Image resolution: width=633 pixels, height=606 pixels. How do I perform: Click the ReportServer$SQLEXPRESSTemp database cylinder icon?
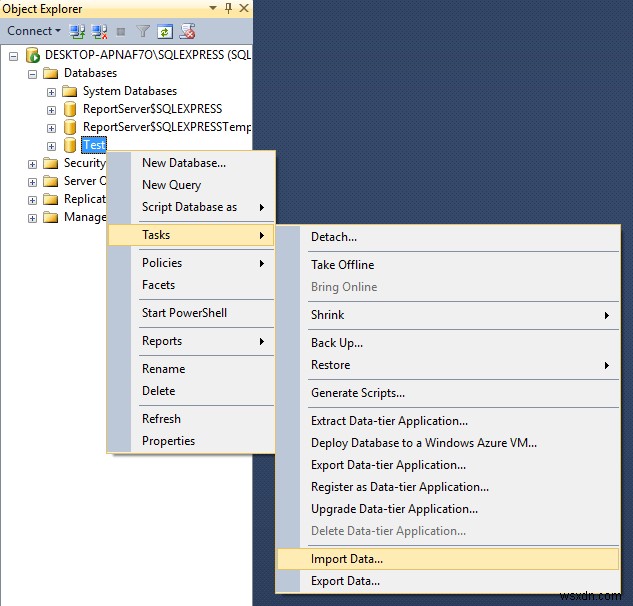(70, 127)
